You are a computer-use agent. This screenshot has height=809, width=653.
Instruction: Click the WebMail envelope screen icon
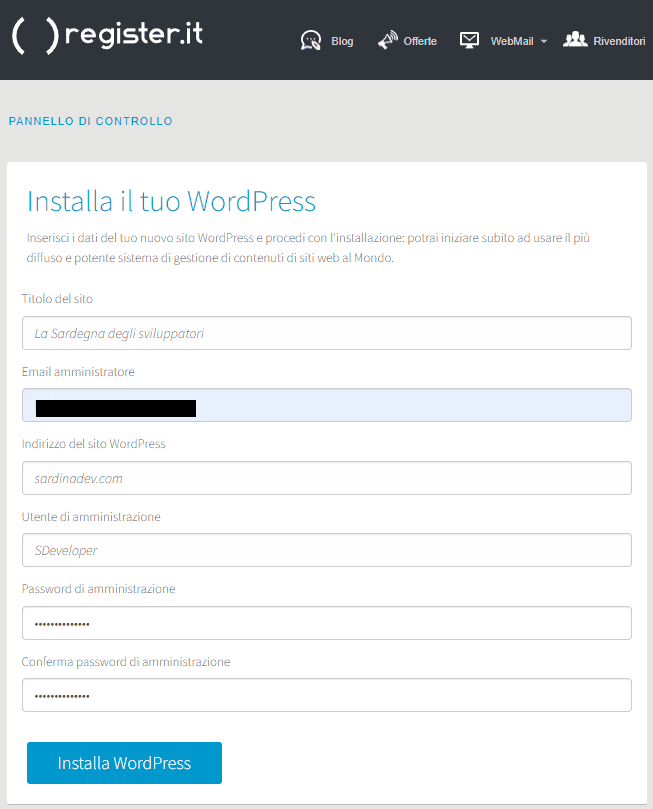pyautogui.click(x=469, y=40)
